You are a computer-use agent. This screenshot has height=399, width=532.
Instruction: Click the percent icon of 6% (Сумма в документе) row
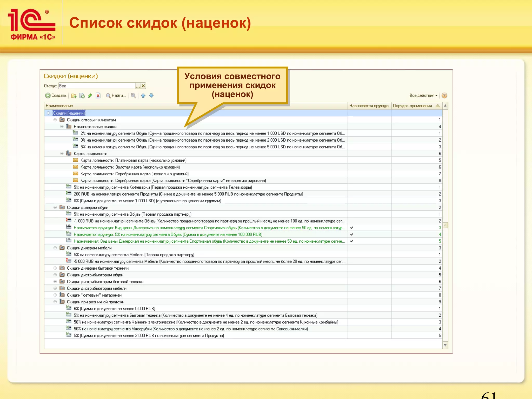pyautogui.click(x=69, y=308)
